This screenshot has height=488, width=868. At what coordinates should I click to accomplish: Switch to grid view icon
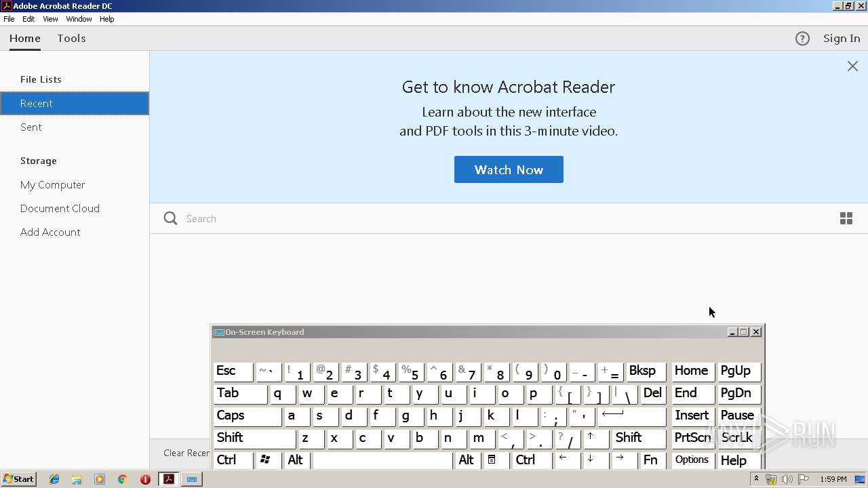tap(846, 218)
